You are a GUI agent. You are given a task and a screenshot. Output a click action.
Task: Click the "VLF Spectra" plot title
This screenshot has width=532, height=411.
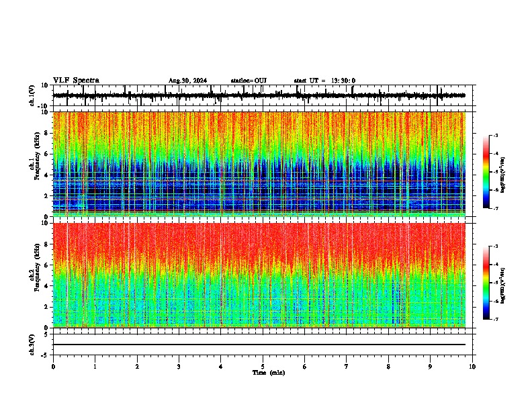click(76, 81)
